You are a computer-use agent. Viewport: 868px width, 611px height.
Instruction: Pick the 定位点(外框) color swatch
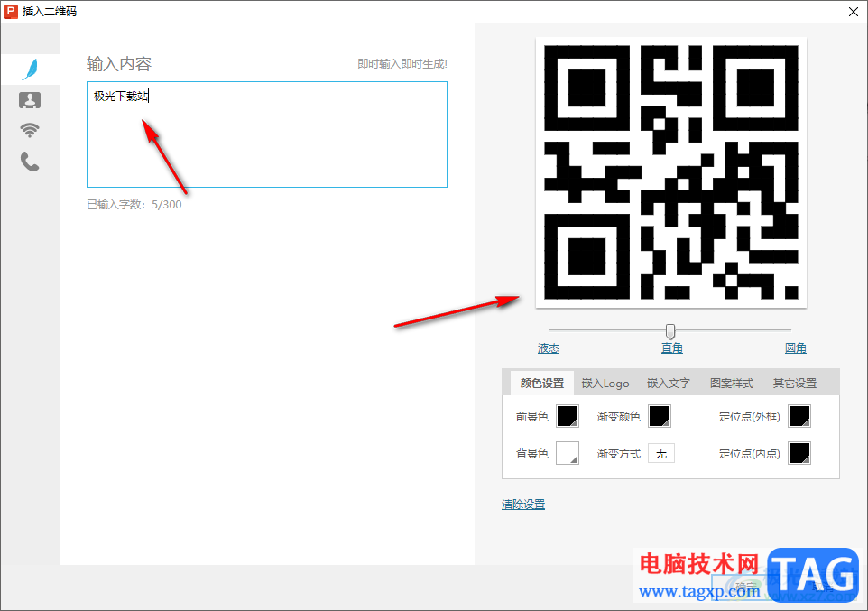pyautogui.click(x=799, y=417)
